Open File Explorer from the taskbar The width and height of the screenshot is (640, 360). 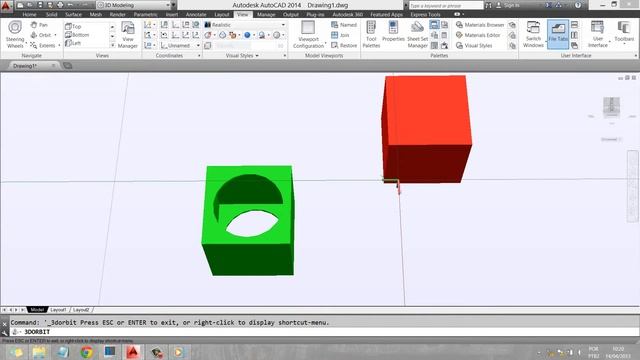click(39, 352)
